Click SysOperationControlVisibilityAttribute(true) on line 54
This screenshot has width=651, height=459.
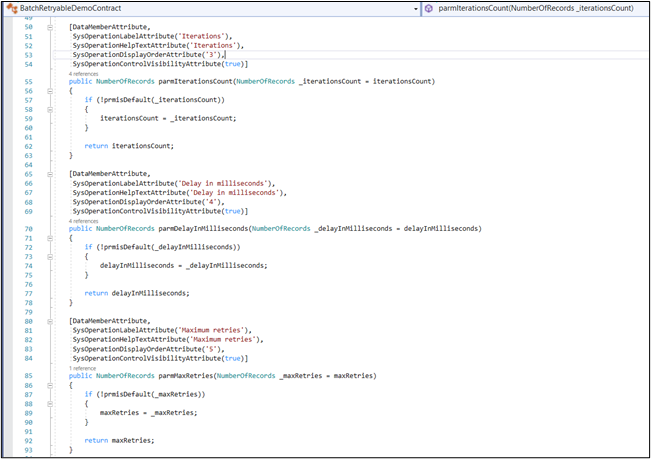[x=159, y=64]
